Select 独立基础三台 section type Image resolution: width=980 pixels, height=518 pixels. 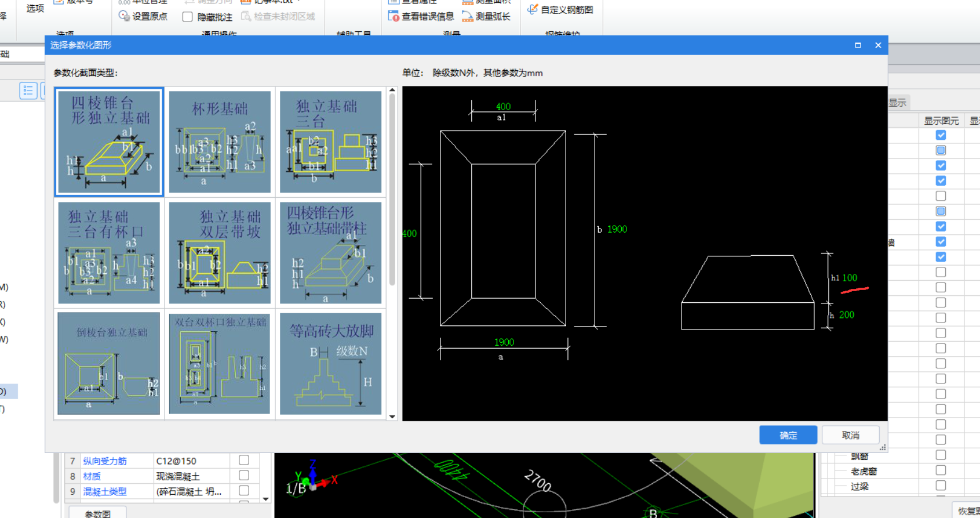click(x=330, y=142)
